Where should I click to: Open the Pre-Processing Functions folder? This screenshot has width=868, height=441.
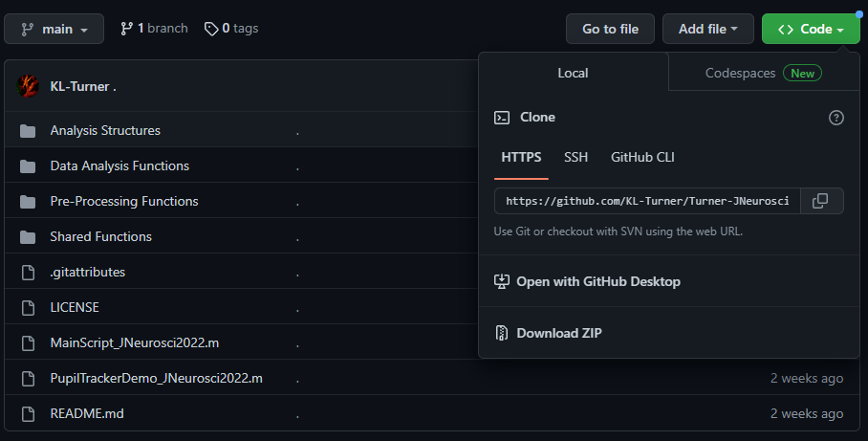click(124, 201)
